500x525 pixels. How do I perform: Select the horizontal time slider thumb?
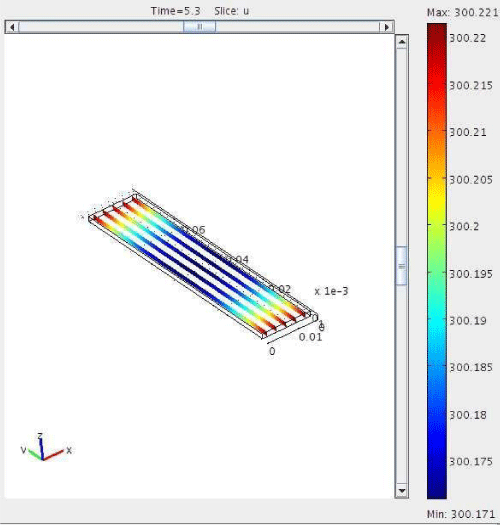[200, 27]
